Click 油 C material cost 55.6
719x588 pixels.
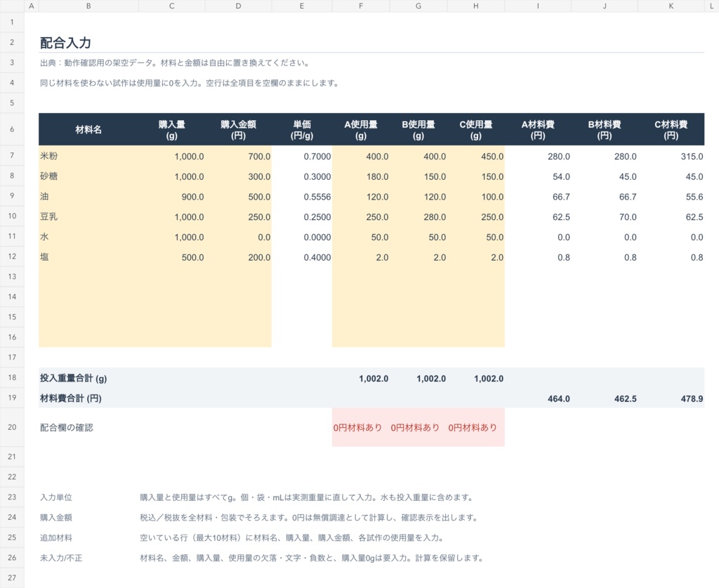click(x=671, y=197)
